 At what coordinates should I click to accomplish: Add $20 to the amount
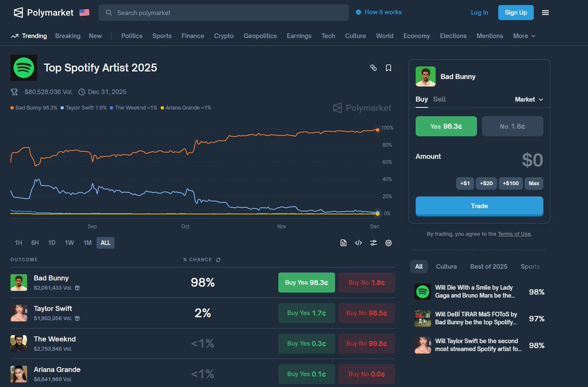click(x=486, y=183)
